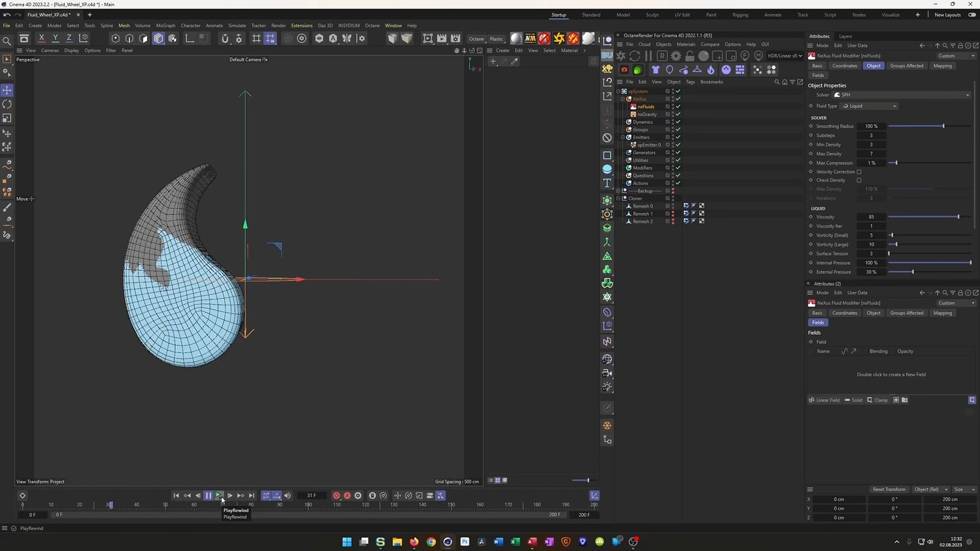
Task: Click the Record Active Objects button
Action: pos(336,496)
